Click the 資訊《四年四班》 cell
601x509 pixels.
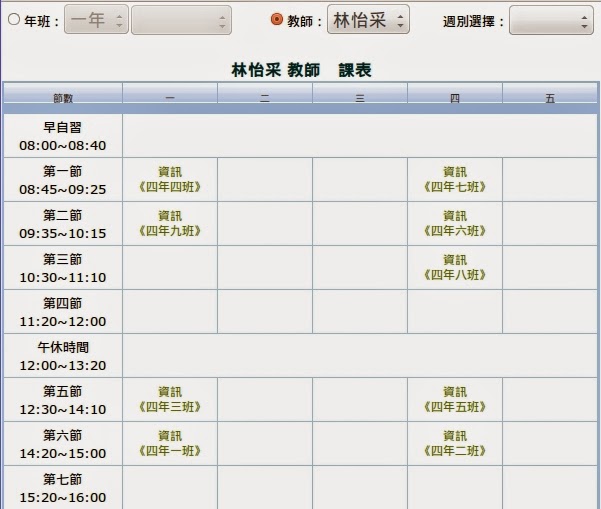pos(170,180)
